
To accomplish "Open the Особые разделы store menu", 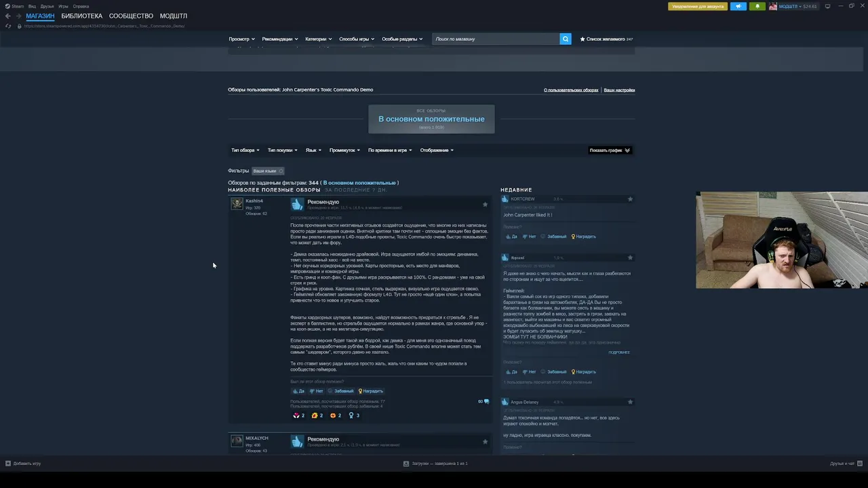I will click(x=402, y=39).
